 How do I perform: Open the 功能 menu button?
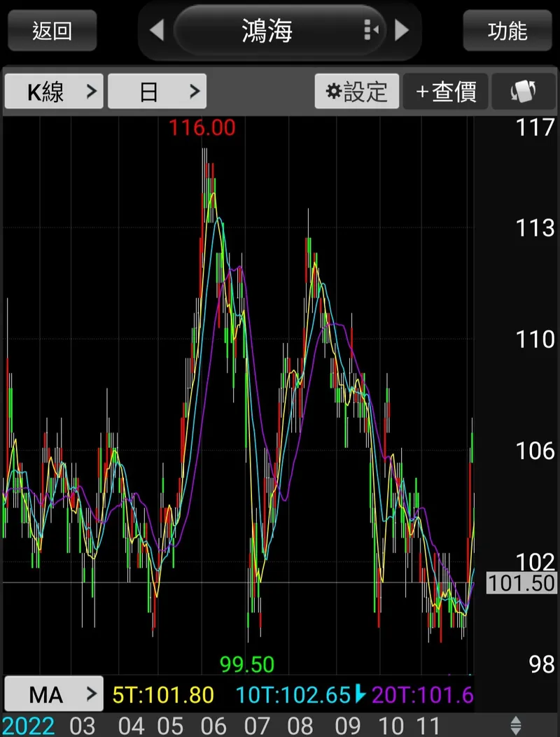507,31
